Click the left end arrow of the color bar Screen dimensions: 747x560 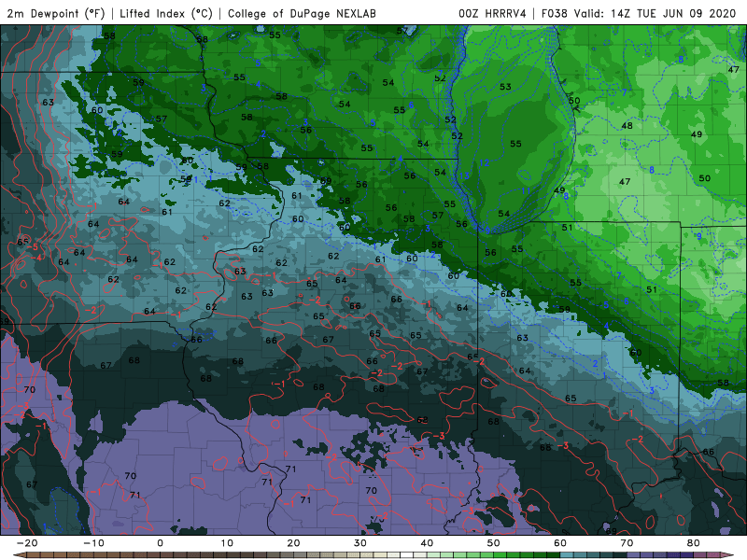pos(19,555)
